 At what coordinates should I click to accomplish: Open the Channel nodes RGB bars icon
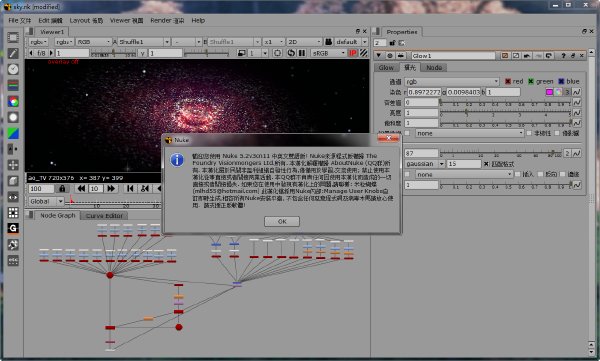(13, 85)
